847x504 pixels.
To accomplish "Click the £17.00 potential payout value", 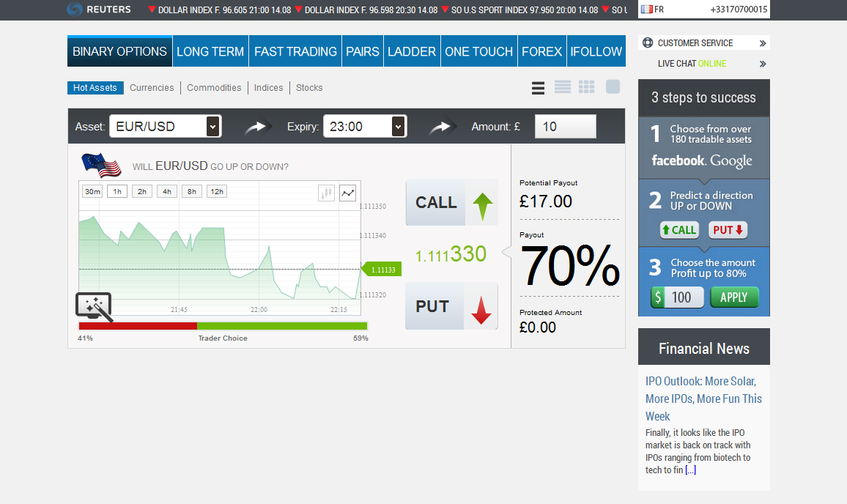I will [546, 201].
